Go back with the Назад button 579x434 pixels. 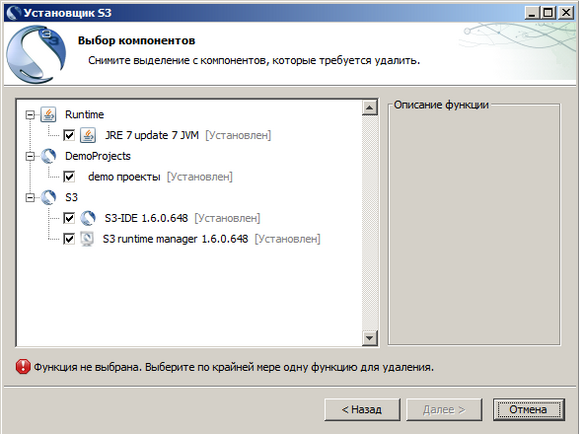click(x=362, y=409)
